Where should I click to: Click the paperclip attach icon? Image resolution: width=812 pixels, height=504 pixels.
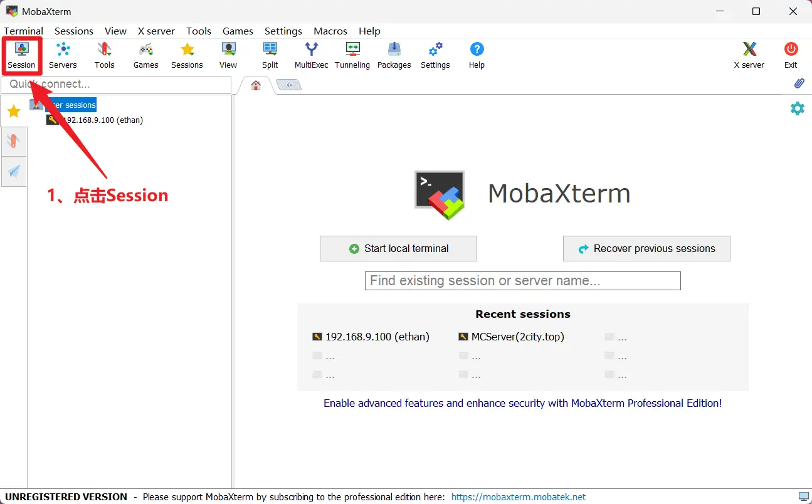point(799,83)
